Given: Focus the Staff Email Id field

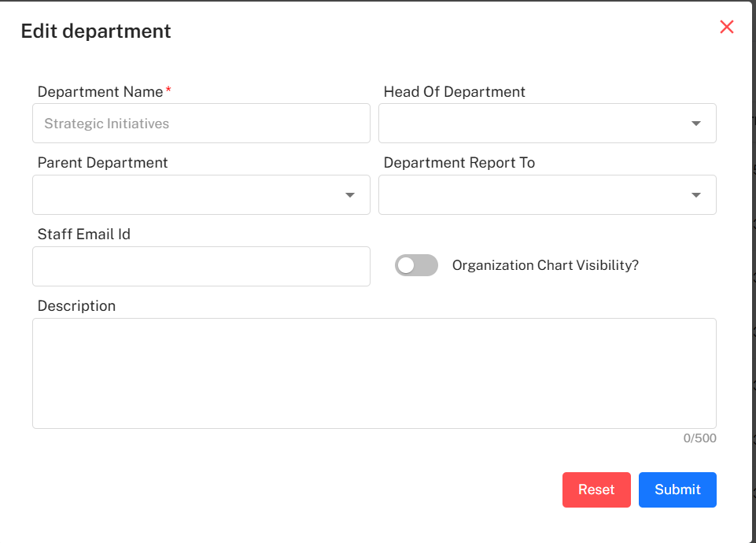Looking at the screenshot, I should (x=201, y=266).
